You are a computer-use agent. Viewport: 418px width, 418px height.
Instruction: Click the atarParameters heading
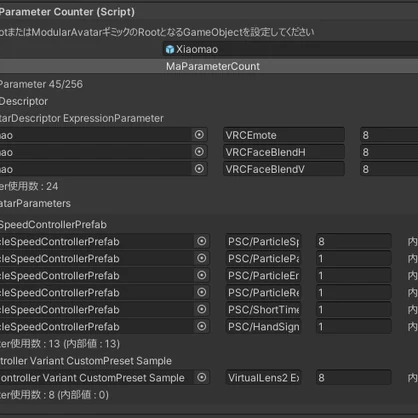coord(35,203)
